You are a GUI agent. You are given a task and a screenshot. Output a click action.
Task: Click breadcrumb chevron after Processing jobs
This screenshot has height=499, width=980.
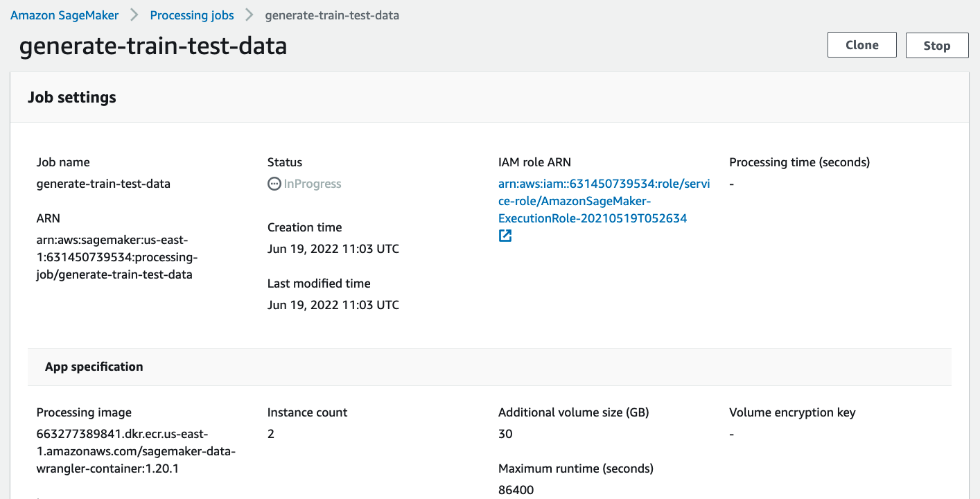click(x=250, y=15)
